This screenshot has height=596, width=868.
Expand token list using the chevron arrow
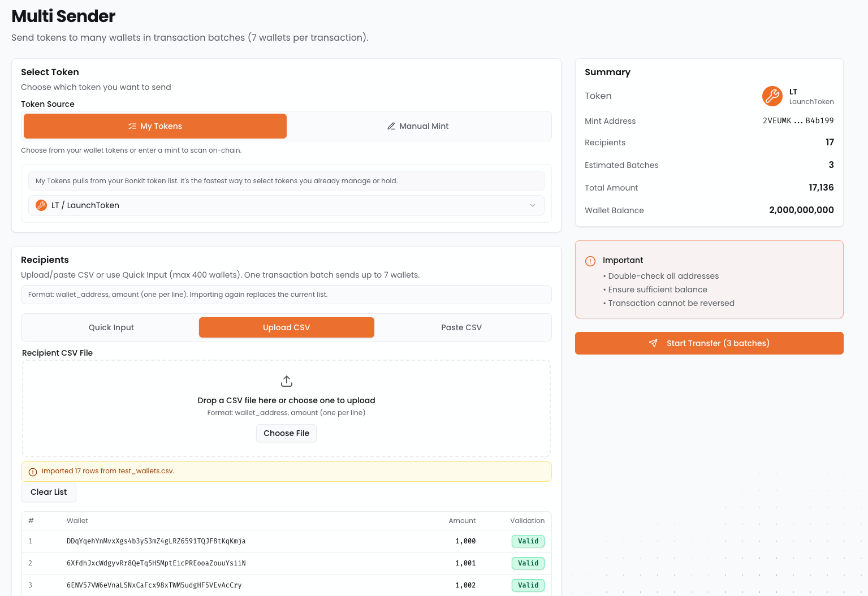pyautogui.click(x=532, y=205)
